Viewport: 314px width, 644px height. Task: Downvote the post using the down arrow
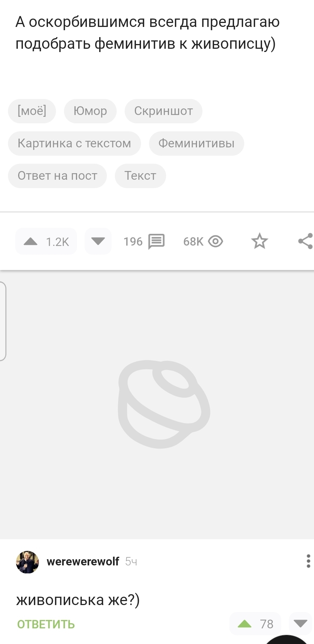pyautogui.click(x=98, y=241)
